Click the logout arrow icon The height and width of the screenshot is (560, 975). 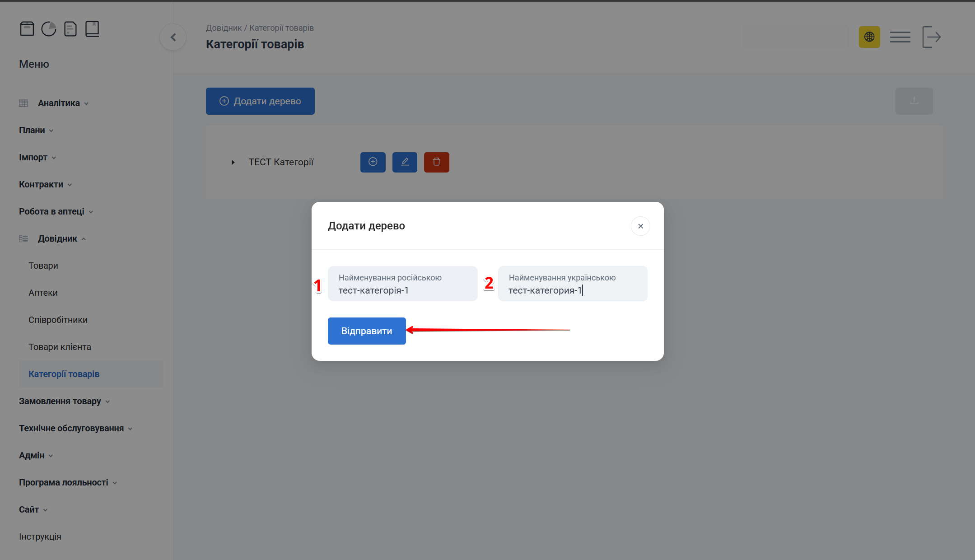931,37
